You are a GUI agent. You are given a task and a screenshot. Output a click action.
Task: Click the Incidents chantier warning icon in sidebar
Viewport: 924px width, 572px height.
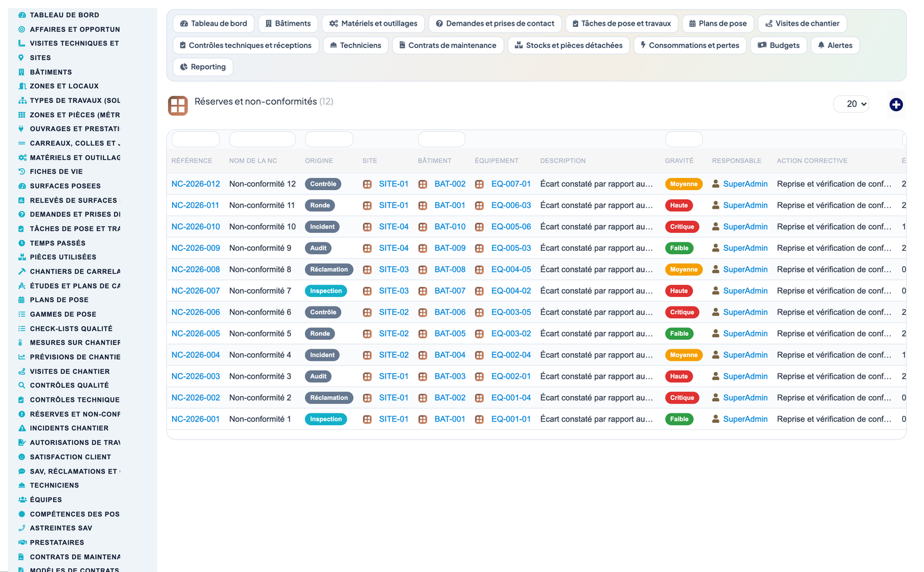[22, 428]
